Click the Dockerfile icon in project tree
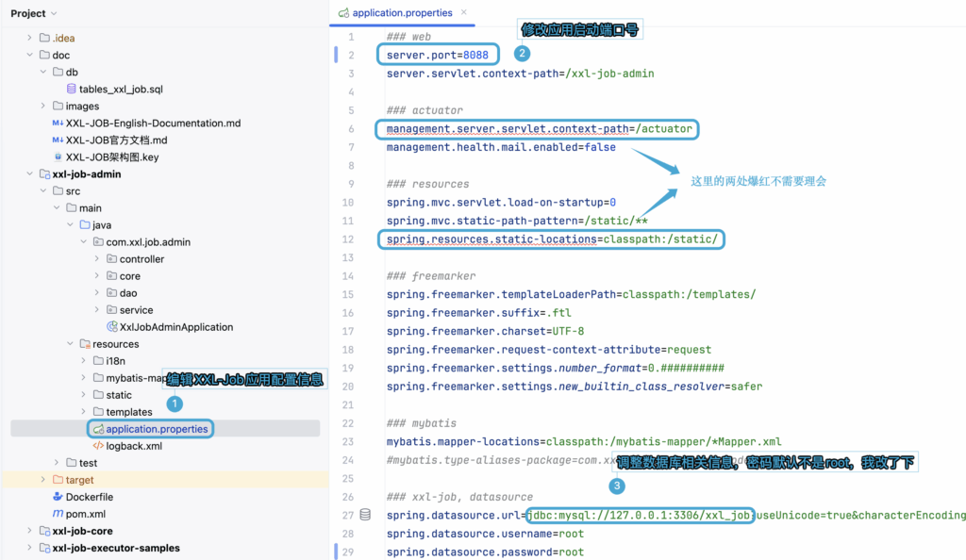This screenshot has height=560, width=966. point(58,497)
